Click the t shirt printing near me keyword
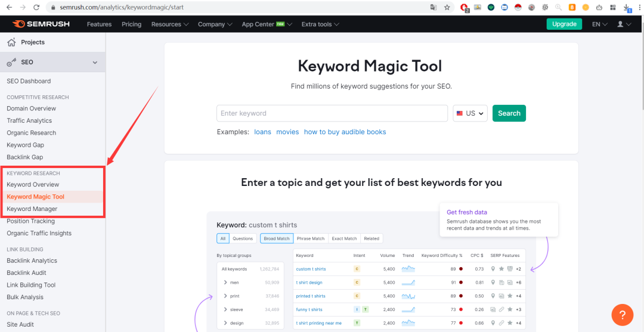The height and width of the screenshot is (332, 644). pos(318,323)
